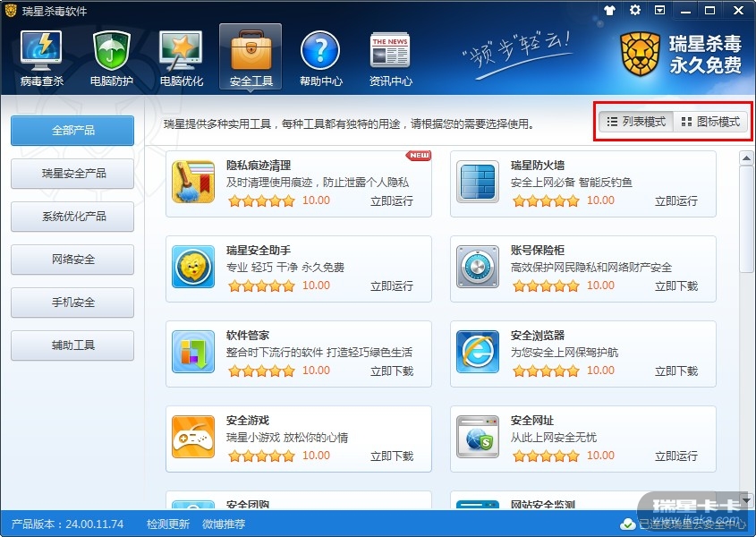The width and height of the screenshot is (756, 537).
Task: Click the 安全网址 10.00 score
Action: [600, 456]
